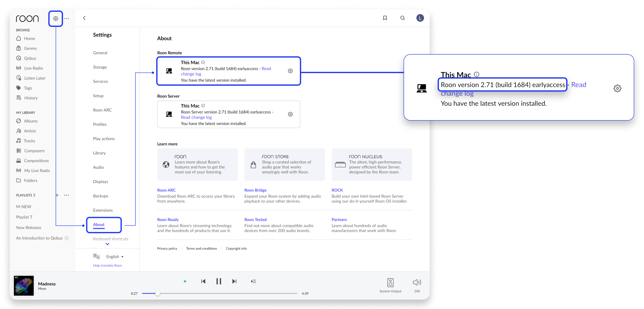Screen dimensions: 644x309
Task: Open the Roon Store card
Action: click(285, 164)
